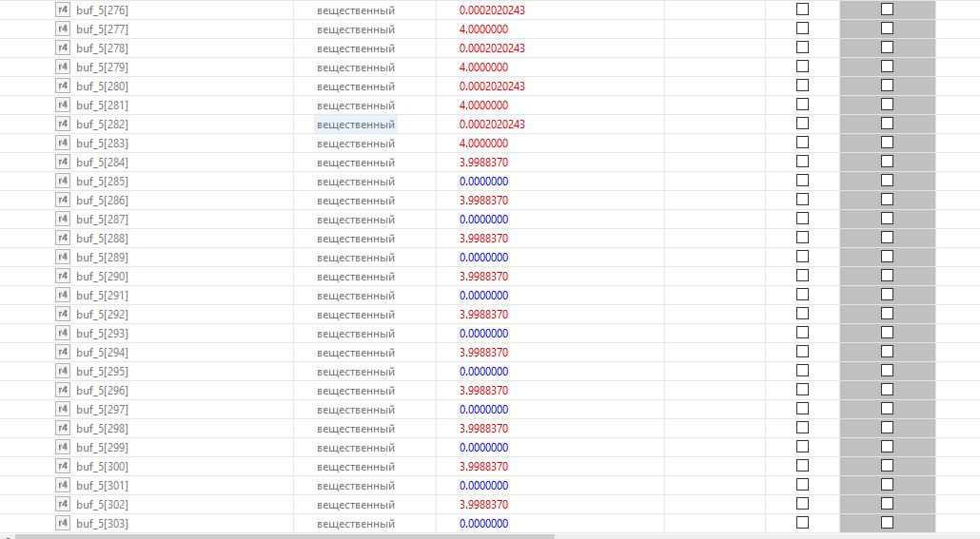Click the r4 icon beside buf_5[276]

63,10
